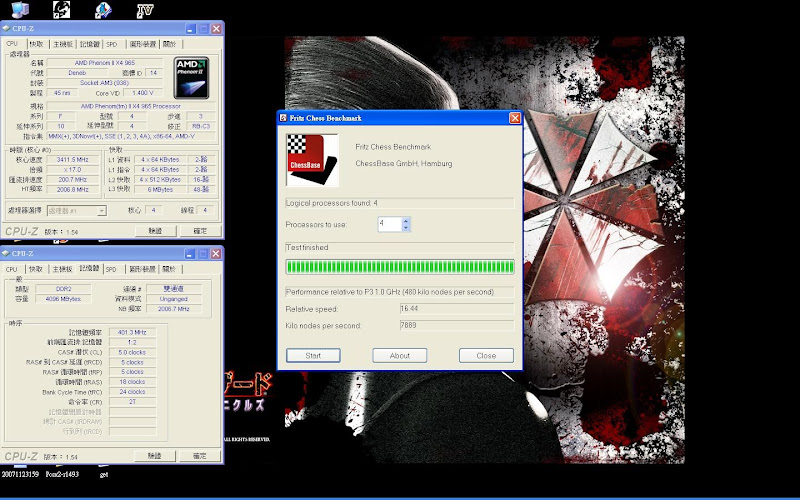Click the Kilo nodes per second value 7889
Image resolution: width=800 pixels, height=500 pixels.
click(457, 325)
